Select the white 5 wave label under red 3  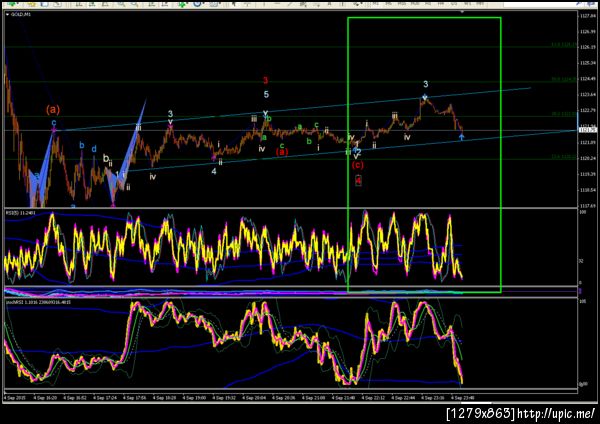(266, 94)
